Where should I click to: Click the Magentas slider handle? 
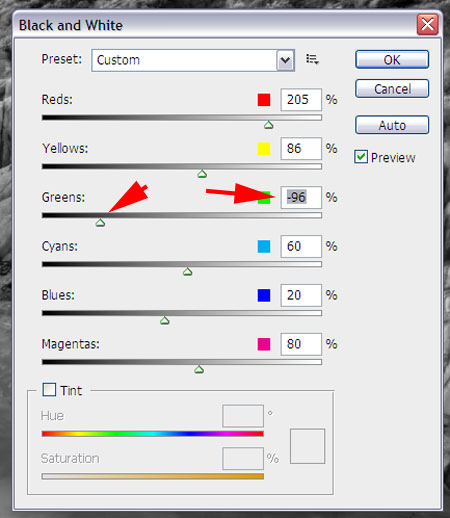[x=199, y=369]
